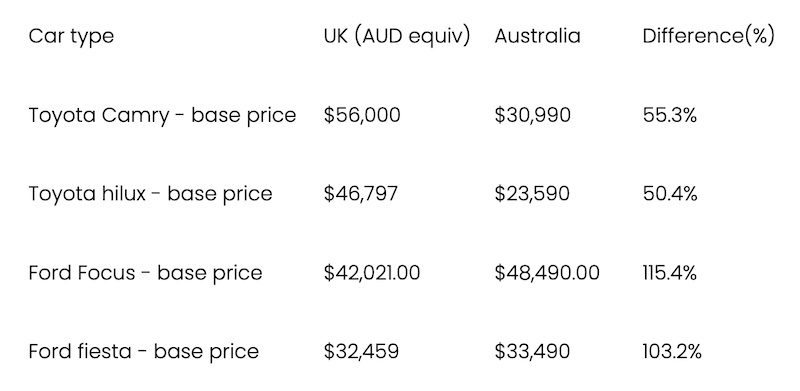
Task: Click the $48,490.00 Australia price cell
Action: click(547, 273)
